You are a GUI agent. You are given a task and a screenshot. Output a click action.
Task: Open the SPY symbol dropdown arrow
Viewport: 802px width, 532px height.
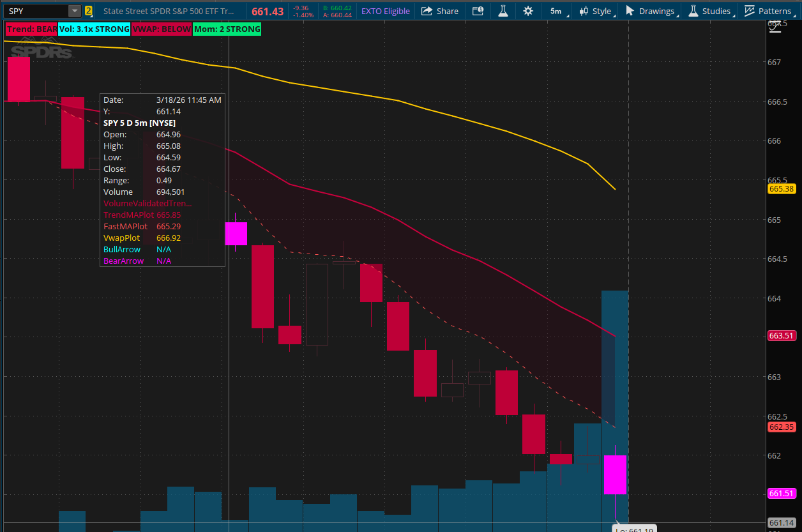tap(75, 11)
